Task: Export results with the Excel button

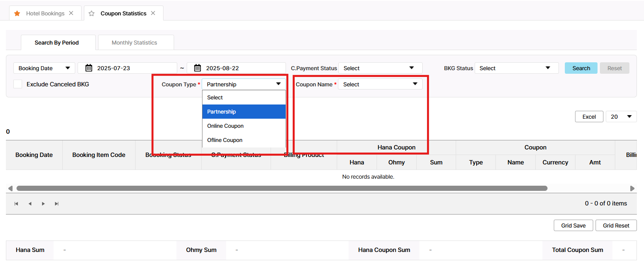Action: pyautogui.click(x=589, y=117)
